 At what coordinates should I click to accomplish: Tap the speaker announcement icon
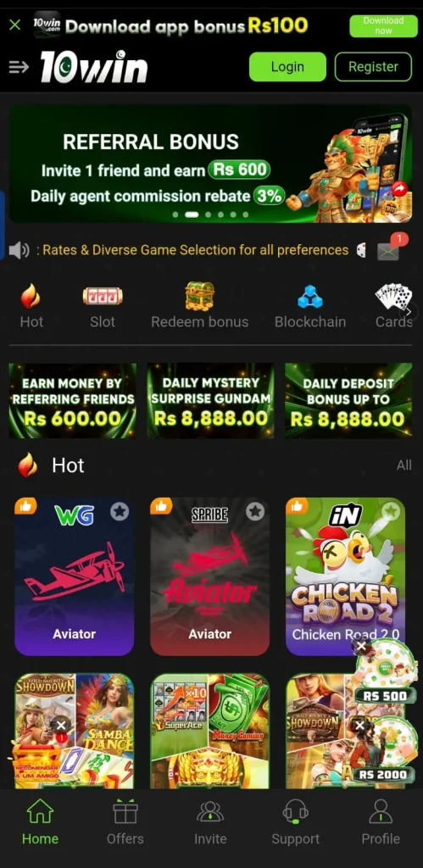tap(19, 250)
